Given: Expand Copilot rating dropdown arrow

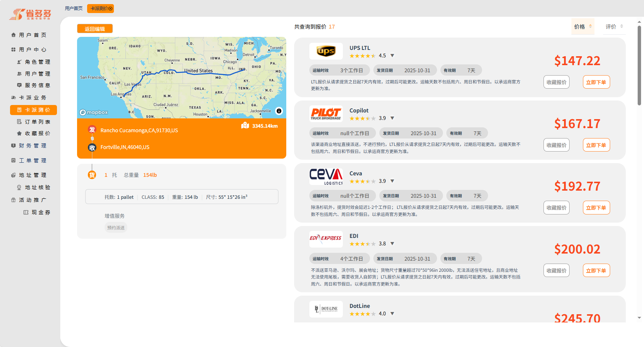Looking at the screenshot, I should pos(392,118).
